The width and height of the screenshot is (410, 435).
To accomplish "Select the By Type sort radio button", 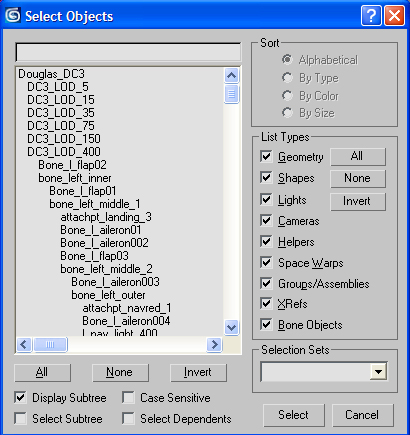I will tap(287, 78).
